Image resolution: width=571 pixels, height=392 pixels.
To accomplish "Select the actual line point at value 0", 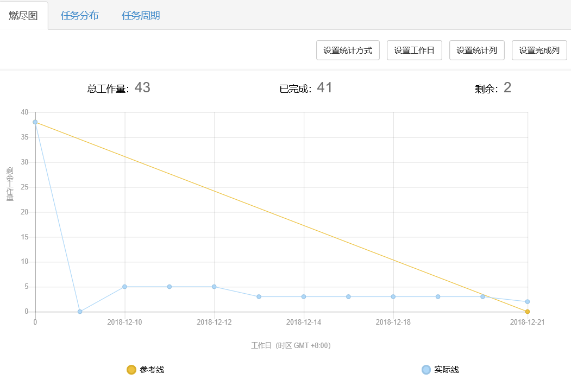I will (80, 312).
